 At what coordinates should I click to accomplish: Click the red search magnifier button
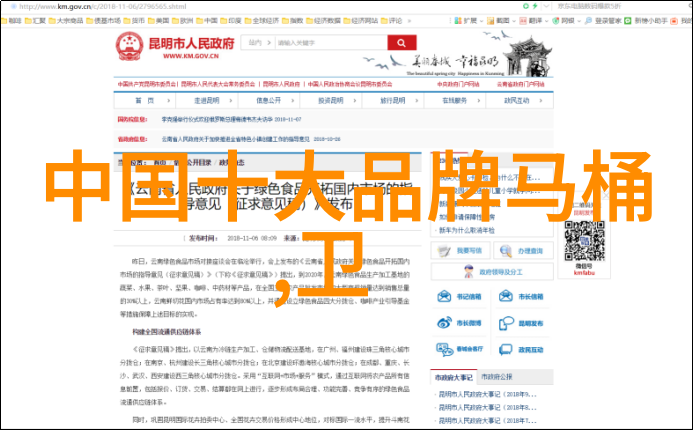(401, 43)
